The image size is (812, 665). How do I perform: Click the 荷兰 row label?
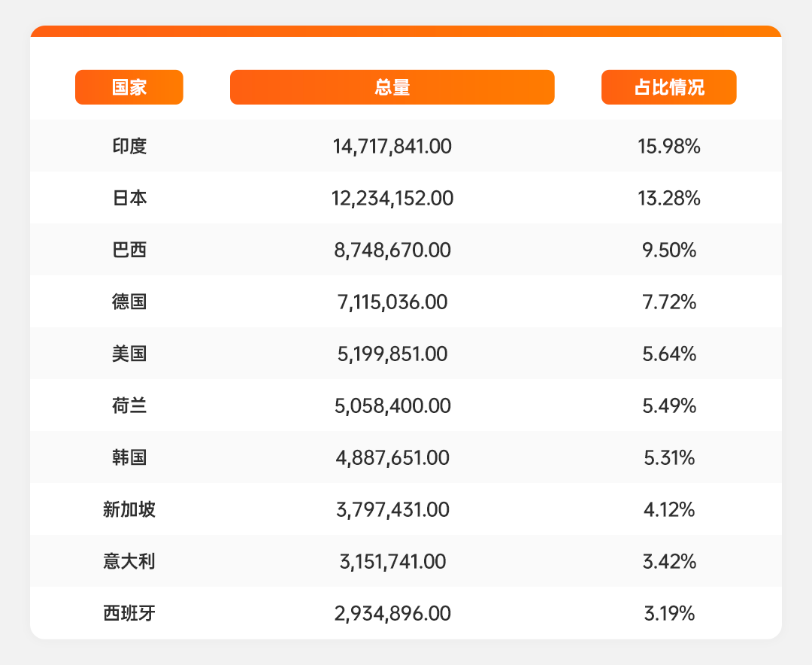[129, 405]
